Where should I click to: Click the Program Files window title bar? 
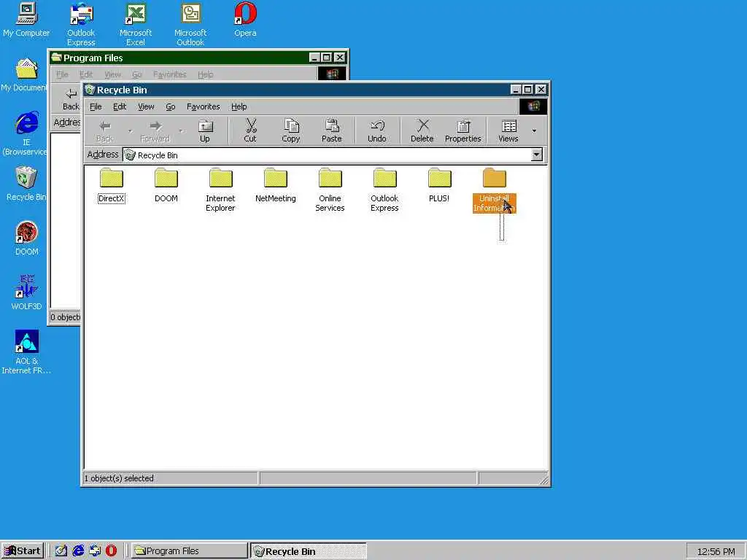tap(181, 58)
